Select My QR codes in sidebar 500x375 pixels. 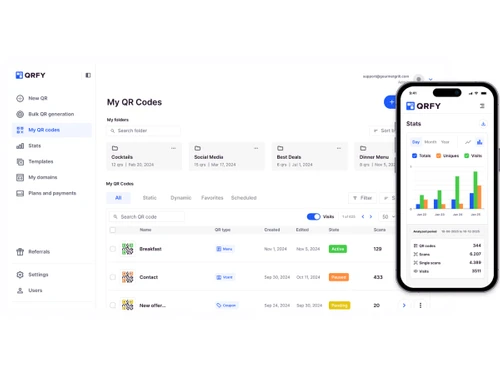pyautogui.click(x=52, y=130)
